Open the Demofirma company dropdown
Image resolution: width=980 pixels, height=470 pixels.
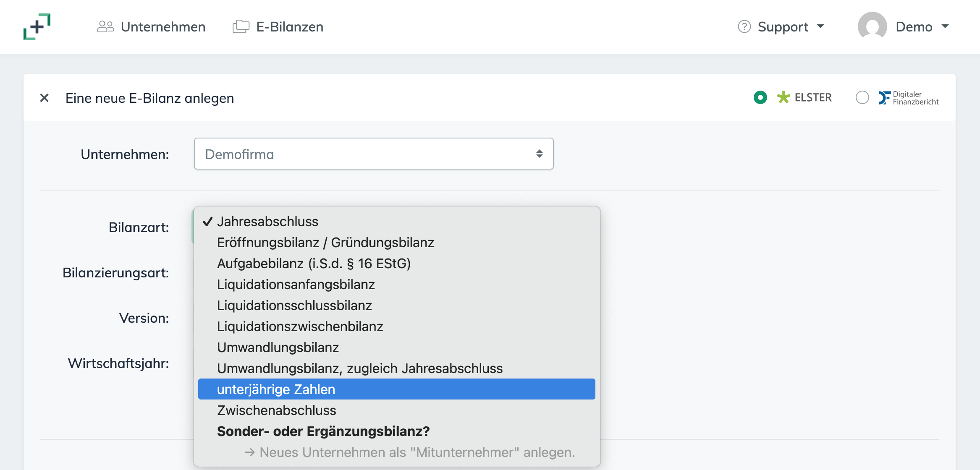(374, 154)
